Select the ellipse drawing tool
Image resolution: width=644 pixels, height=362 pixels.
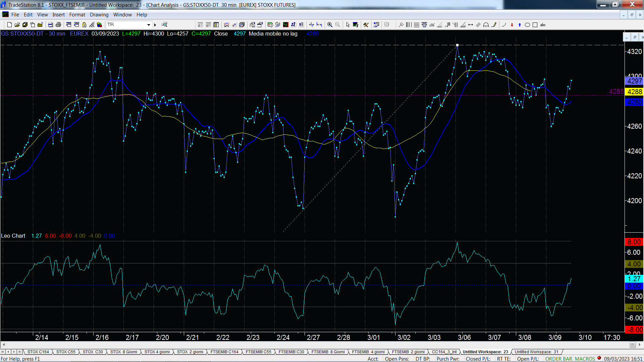pyautogui.click(x=527, y=25)
